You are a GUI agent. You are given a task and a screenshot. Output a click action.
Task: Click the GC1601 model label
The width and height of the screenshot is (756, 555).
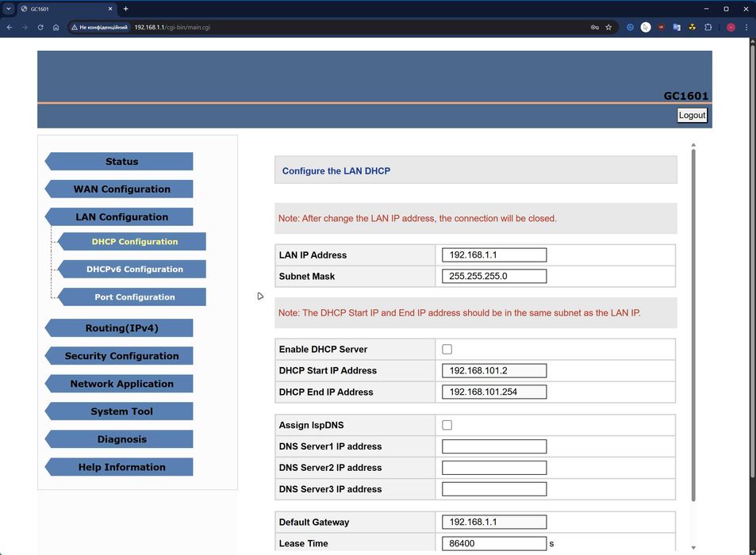tap(685, 96)
